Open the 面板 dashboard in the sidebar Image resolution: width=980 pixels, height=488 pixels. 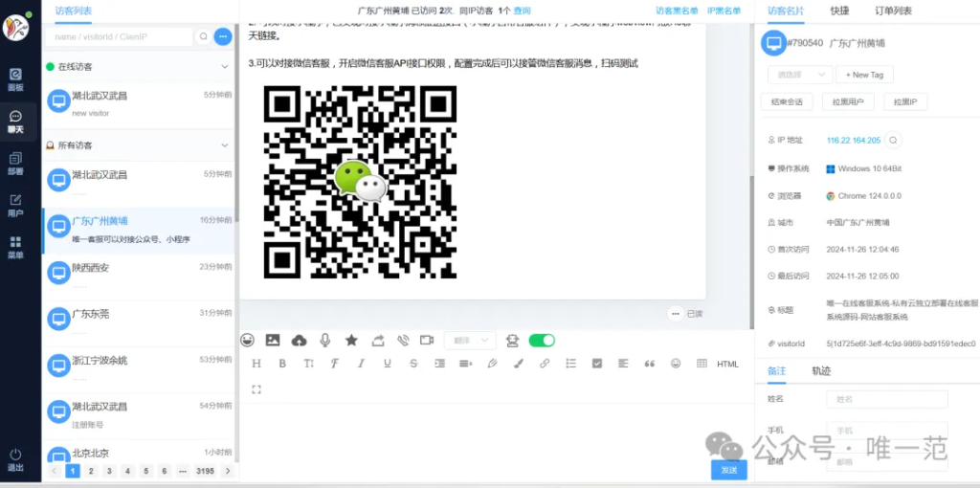point(15,80)
